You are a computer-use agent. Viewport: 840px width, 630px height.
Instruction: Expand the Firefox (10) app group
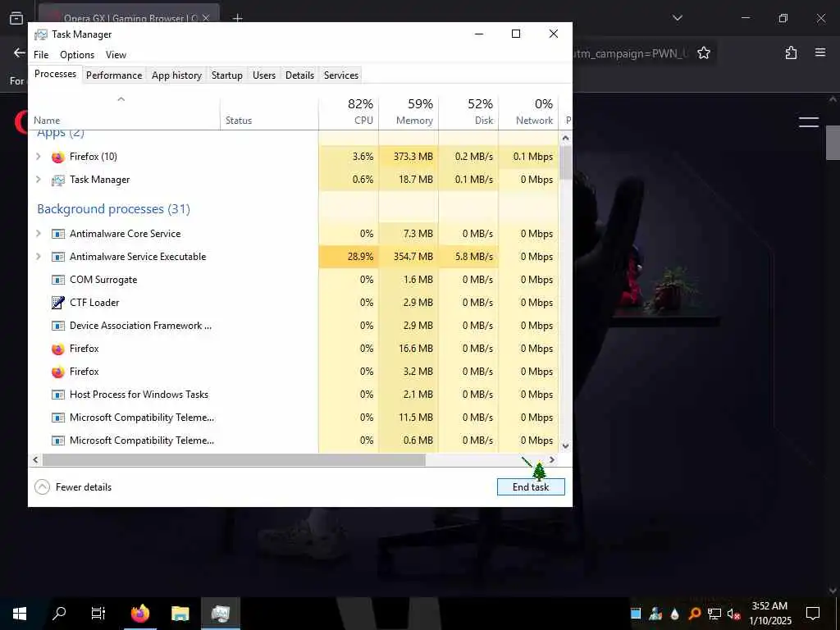pos(38,157)
